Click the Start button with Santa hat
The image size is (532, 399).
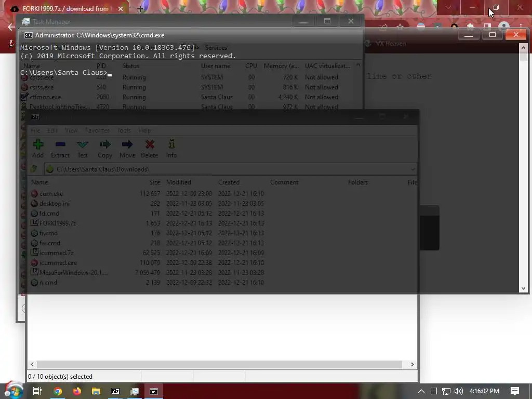(x=13, y=391)
